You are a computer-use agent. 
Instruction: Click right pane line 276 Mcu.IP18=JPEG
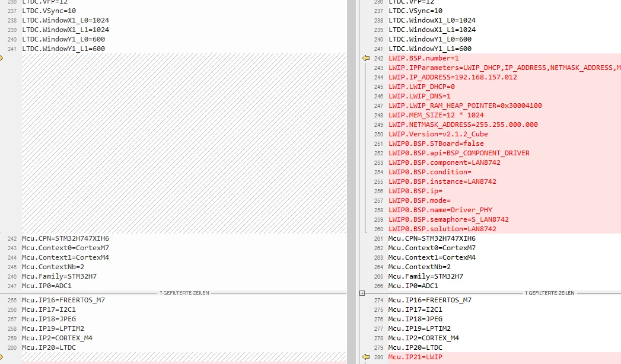tap(415, 320)
